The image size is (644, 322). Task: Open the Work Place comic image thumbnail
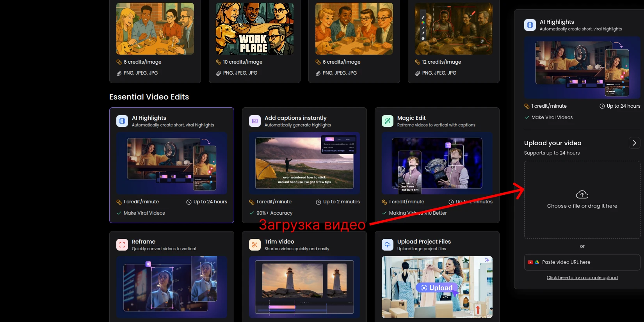click(x=254, y=28)
